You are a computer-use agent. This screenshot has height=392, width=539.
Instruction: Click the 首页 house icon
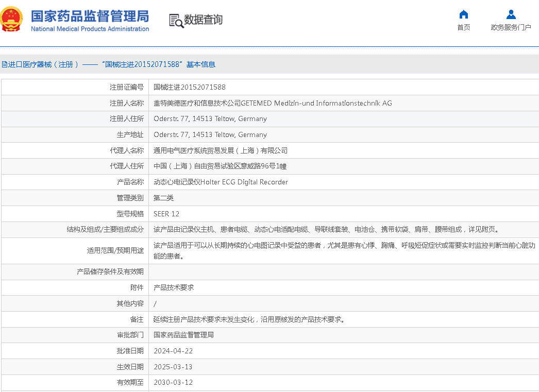[464, 14]
